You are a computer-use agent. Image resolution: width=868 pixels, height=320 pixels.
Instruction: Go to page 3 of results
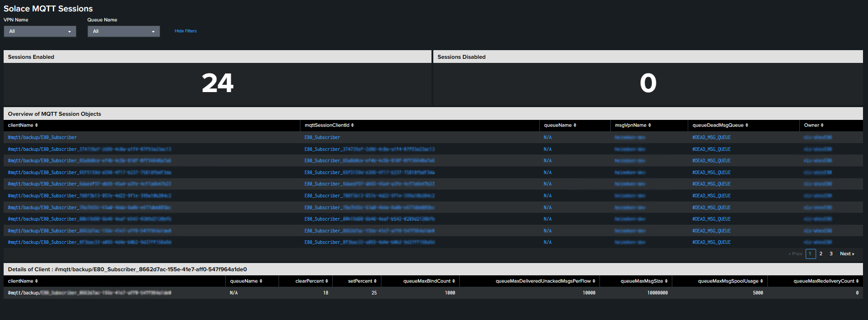[x=831, y=254]
